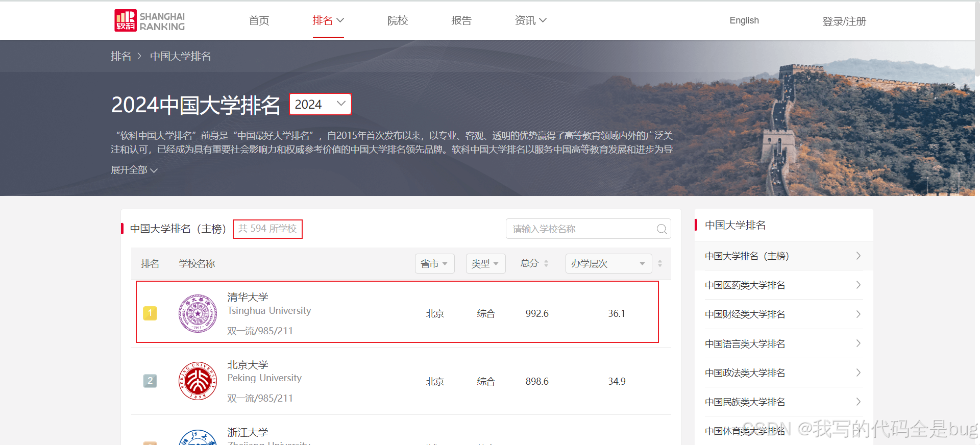980x445 pixels.
Task: Open 报告 navigation item
Action: coord(461,20)
